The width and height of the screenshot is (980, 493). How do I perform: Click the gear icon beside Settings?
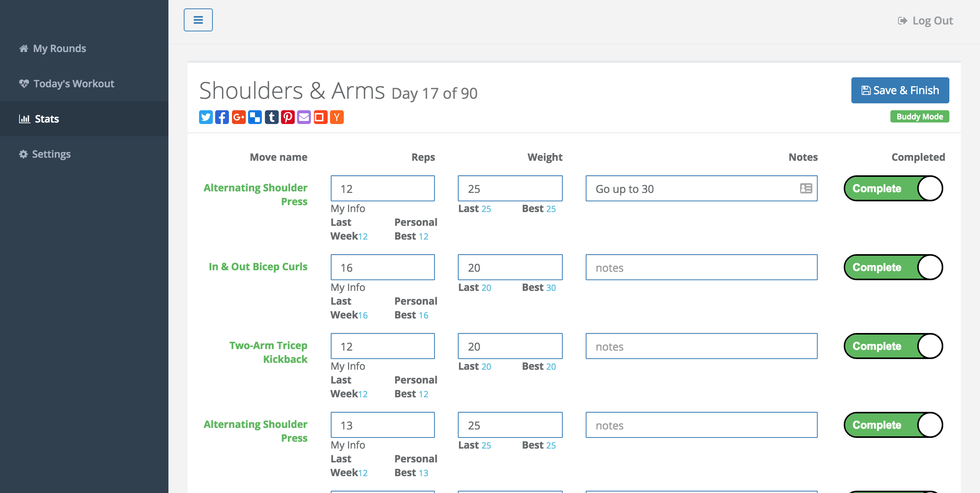click(23, 154)
